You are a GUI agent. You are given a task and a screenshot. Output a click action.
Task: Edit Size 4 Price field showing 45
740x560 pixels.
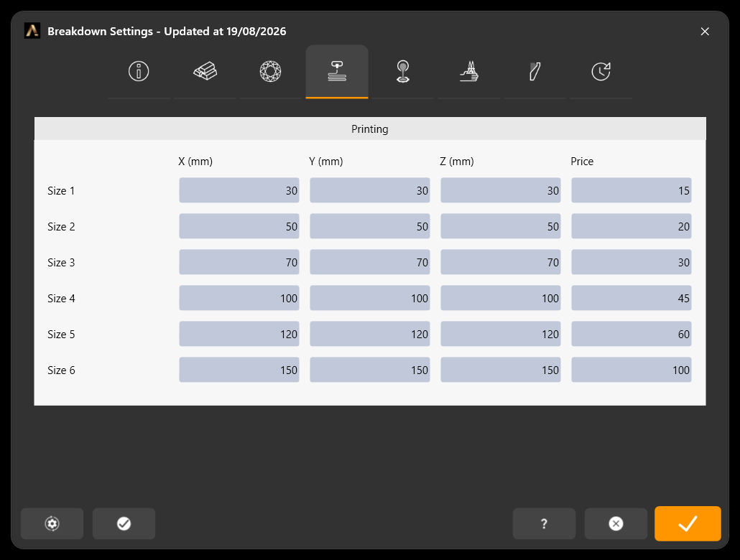pos(632,298)
